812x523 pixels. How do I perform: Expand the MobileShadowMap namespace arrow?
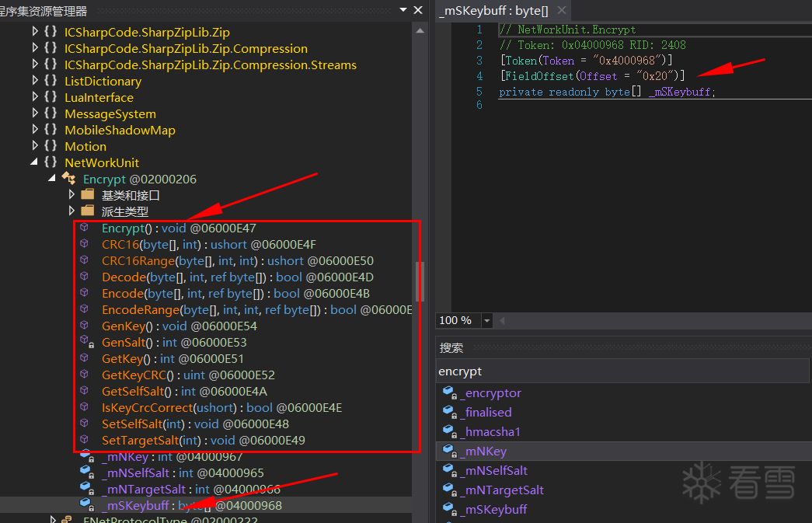pyautogui.click(x=35, y=130)
